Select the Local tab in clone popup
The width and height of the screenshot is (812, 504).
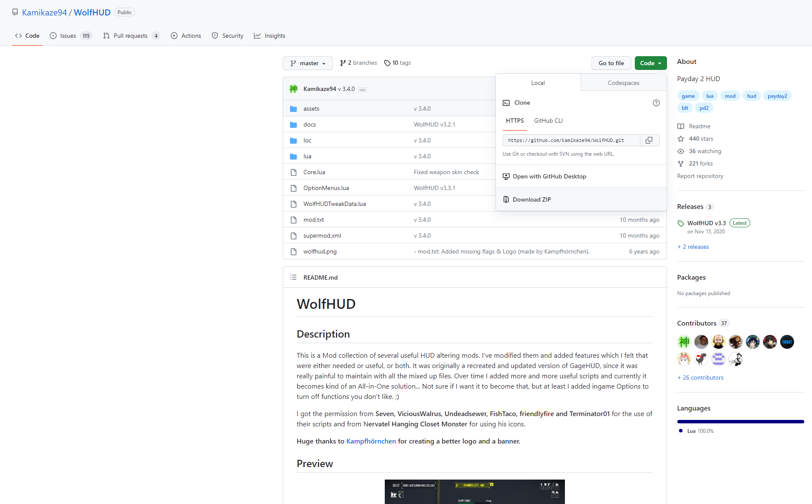538,83
